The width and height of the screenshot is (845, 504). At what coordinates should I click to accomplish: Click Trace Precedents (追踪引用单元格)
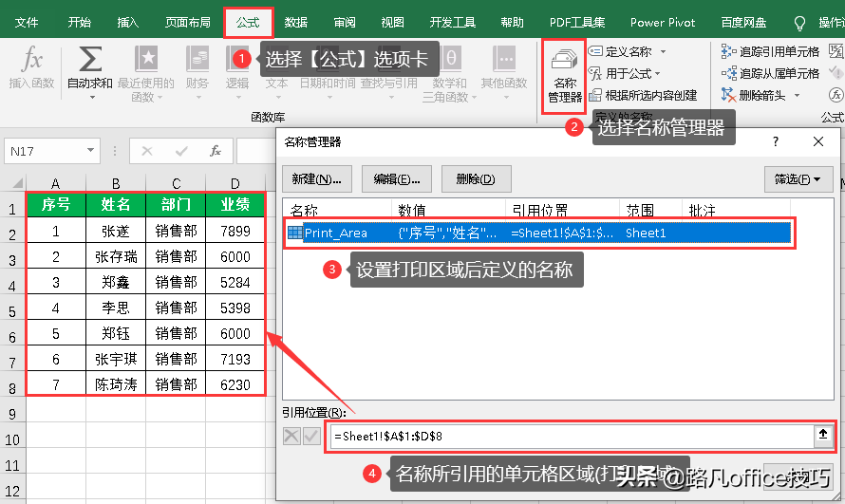tap(770, 51)
